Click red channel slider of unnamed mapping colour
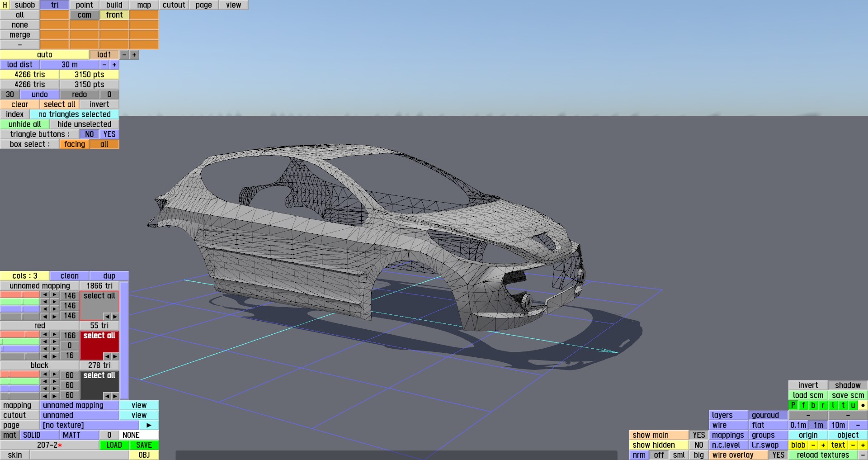Screen dimensions: 868x460 (x=20, y=295)
